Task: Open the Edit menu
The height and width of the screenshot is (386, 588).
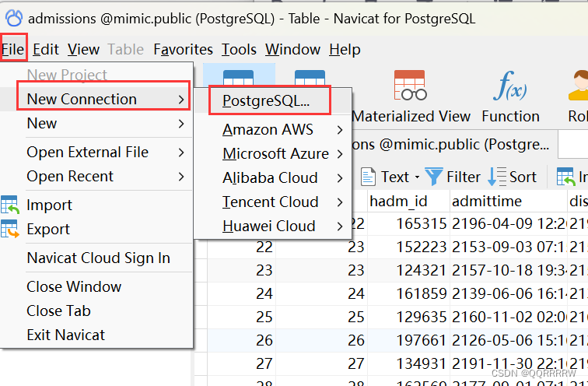Action: (46, 49)
